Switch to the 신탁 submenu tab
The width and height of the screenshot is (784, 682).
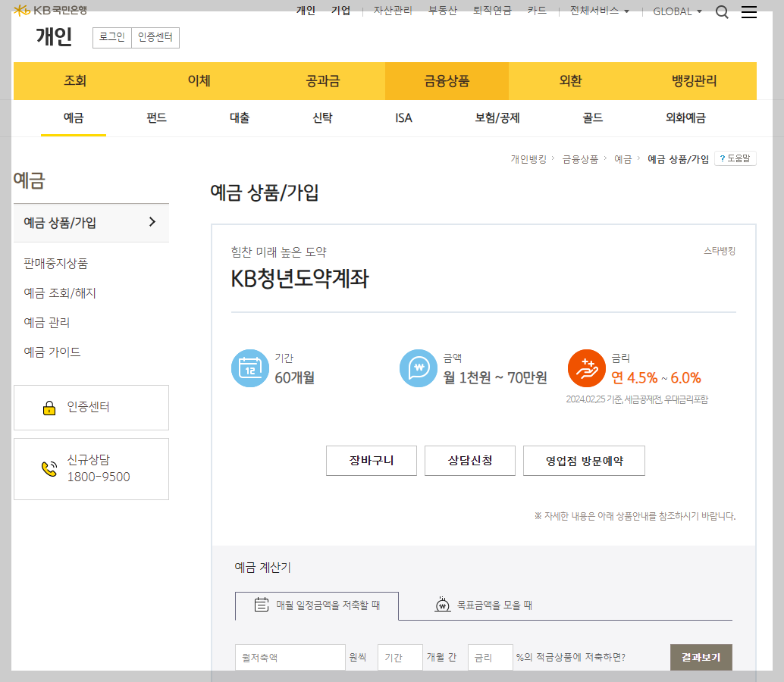point(322,118)
